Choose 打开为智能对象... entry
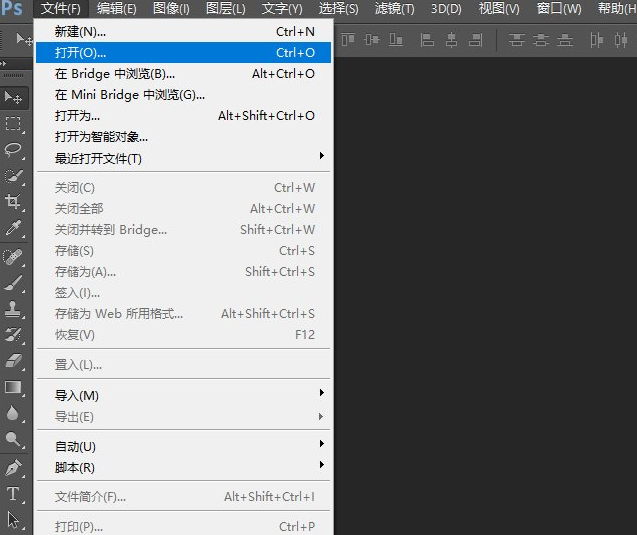Image resolution: width=637 pixels, height=535 pixels. [x=183, y=137]
